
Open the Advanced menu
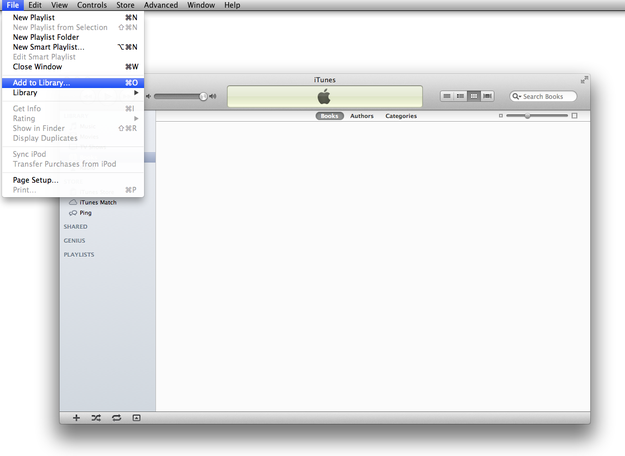click(161, 5)
